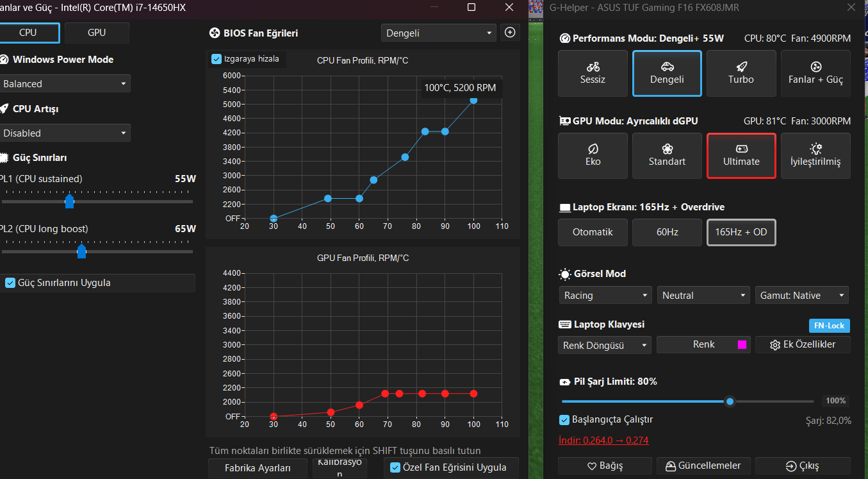
Task: Activate Turbo performance mode
Action: pos(741,73)
